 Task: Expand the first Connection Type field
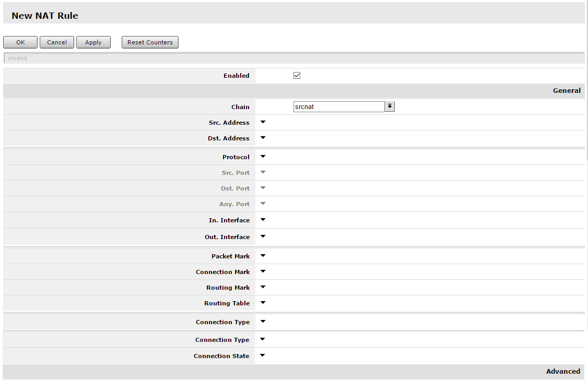262,322
